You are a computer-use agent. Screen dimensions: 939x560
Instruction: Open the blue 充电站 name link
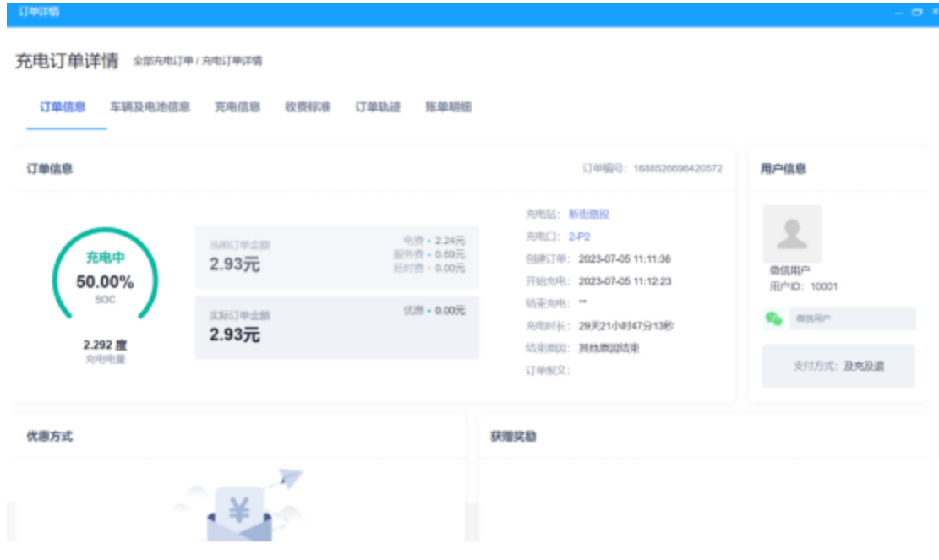click(x=589, y=215)
